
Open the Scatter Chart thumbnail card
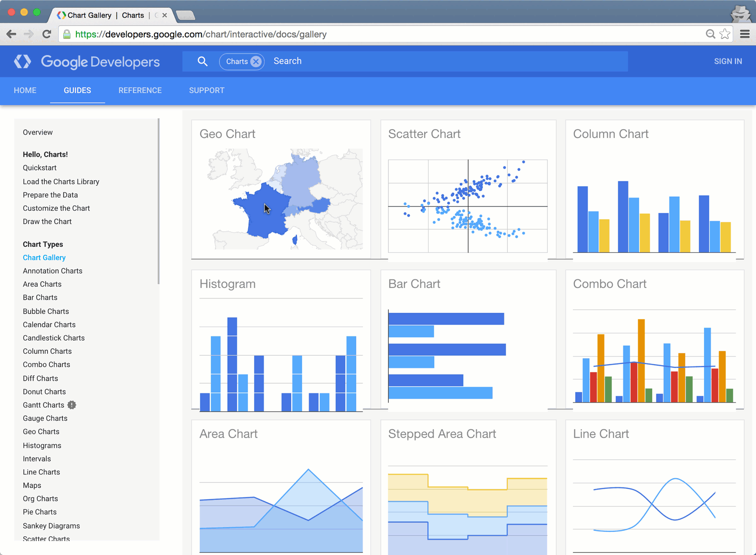click(x=468, y=190)
